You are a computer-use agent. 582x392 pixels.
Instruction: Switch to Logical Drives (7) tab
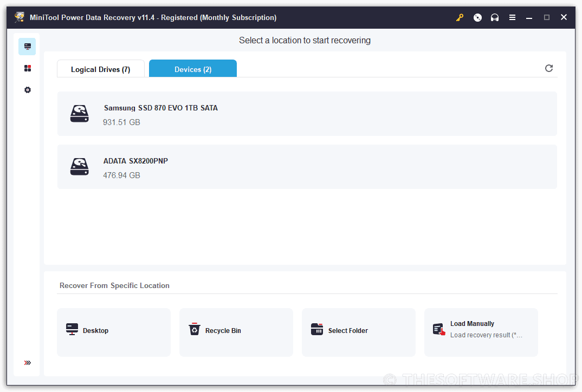(101, 69)
